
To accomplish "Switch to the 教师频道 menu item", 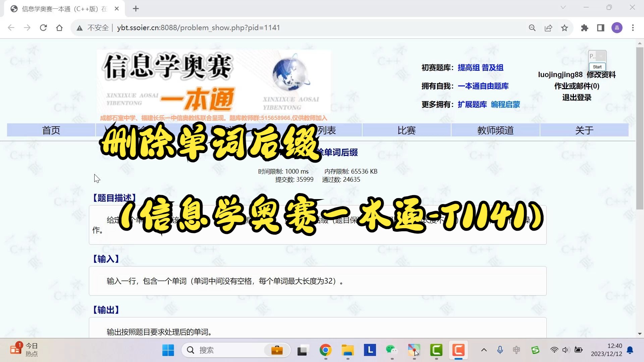I will point(495,130).
